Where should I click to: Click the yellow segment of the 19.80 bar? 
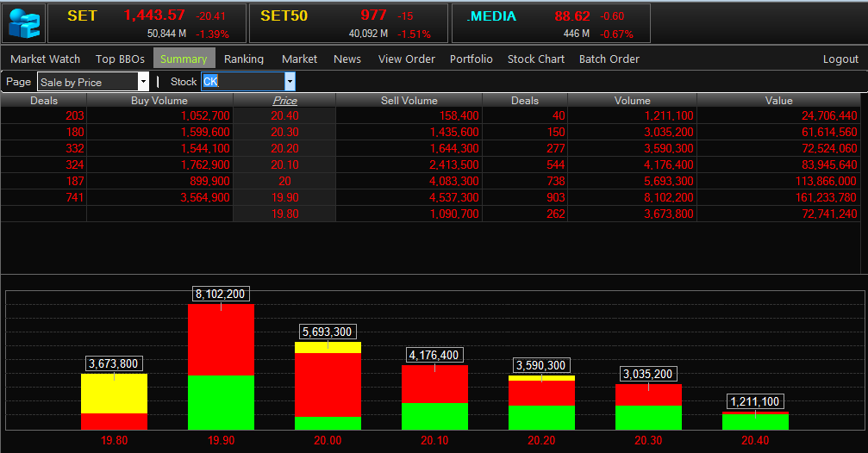(x=115, y=394)
